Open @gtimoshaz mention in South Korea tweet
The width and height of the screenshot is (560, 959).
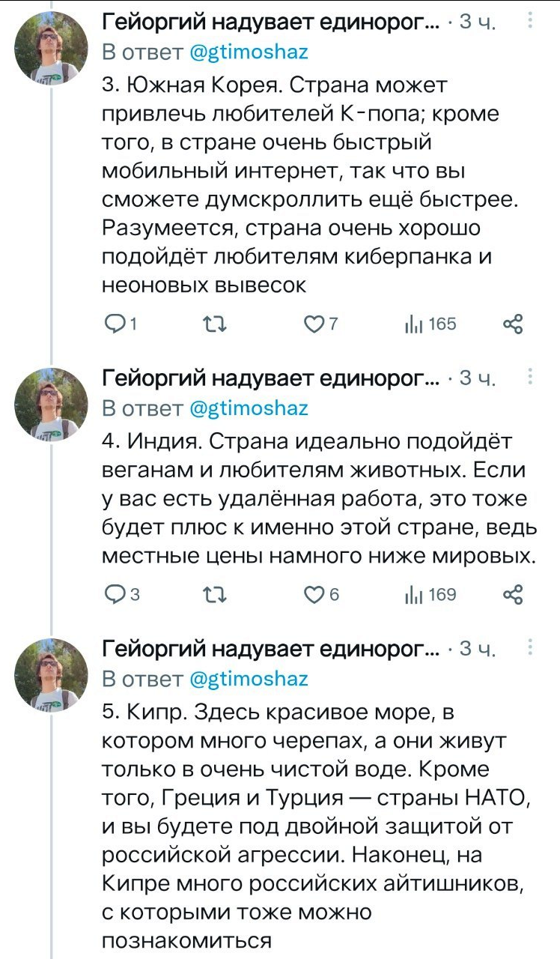[248, 52]
